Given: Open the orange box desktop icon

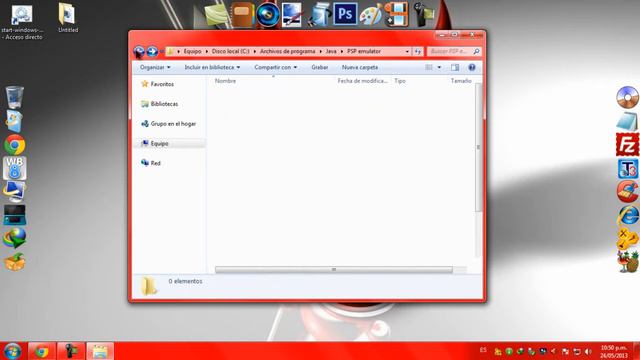Looking at the screenshot, I should pos(15,261).
